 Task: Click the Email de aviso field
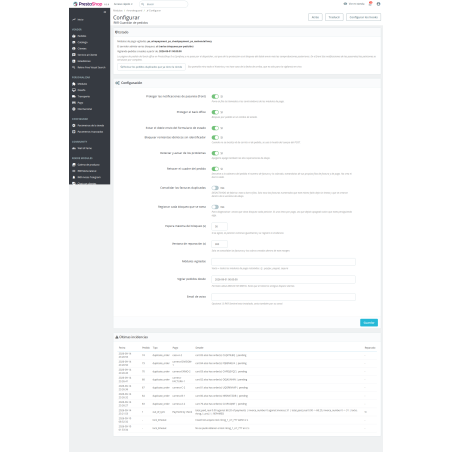[x=283, y=297]
